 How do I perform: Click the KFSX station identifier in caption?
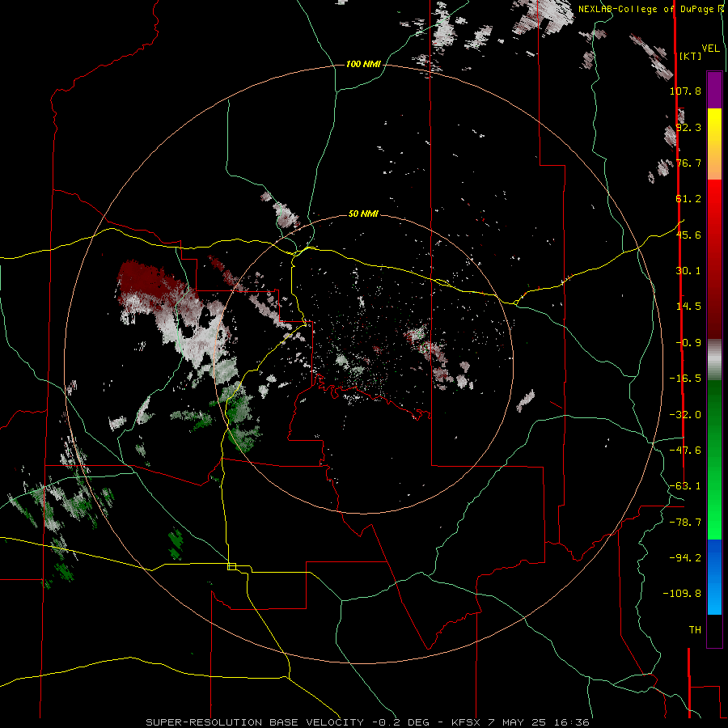pyautogui.click(x=466, y=722)
